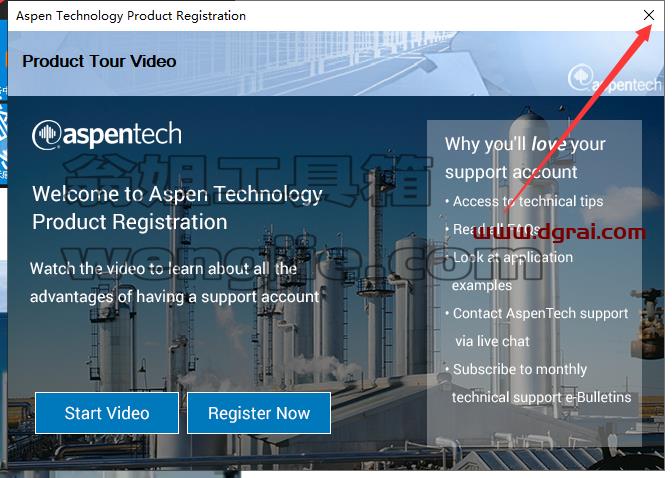Screen dimensions: 672x478
Task: Click the 'Access to technical tips' bullet
Action: (x=524, y=201)
